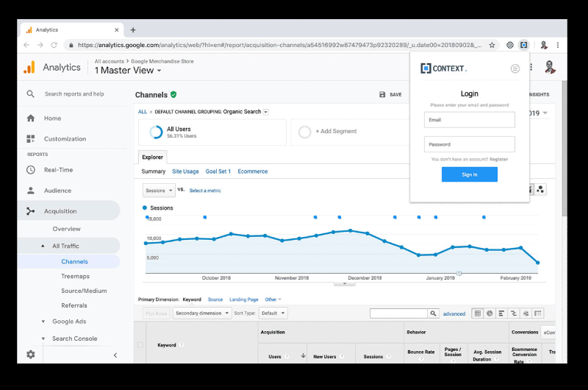Viewport: 588px width, 390px height.
Task: Click the Password input field
Action: pyautogui.click(x=470, y=144)
